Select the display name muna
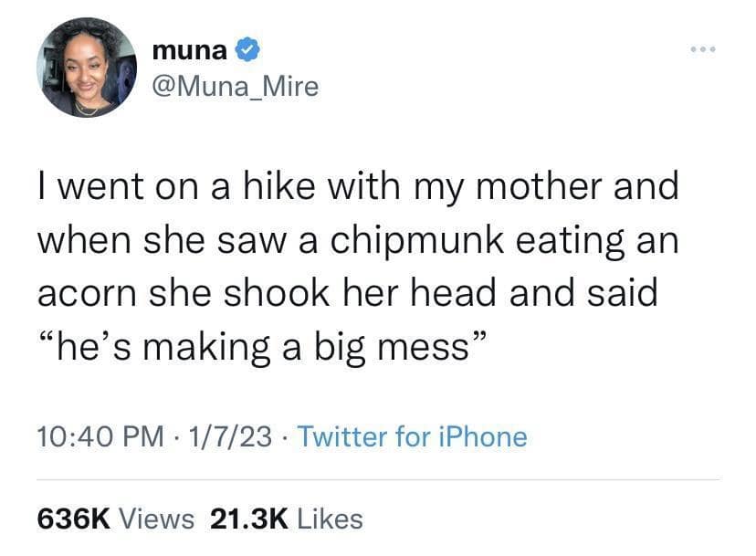 (192, 49)
